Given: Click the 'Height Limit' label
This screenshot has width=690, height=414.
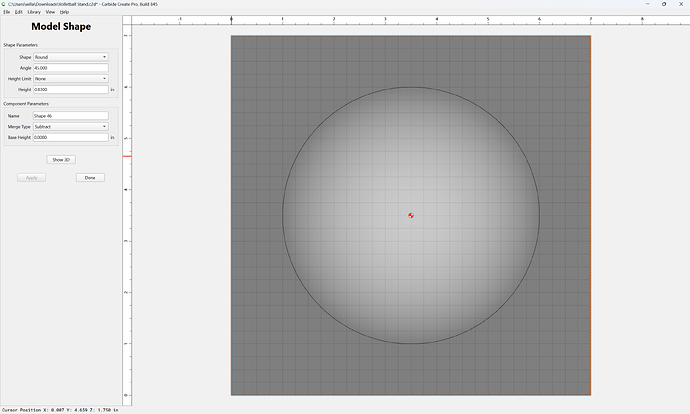Looking at the screenshot, I should [19, 79].
